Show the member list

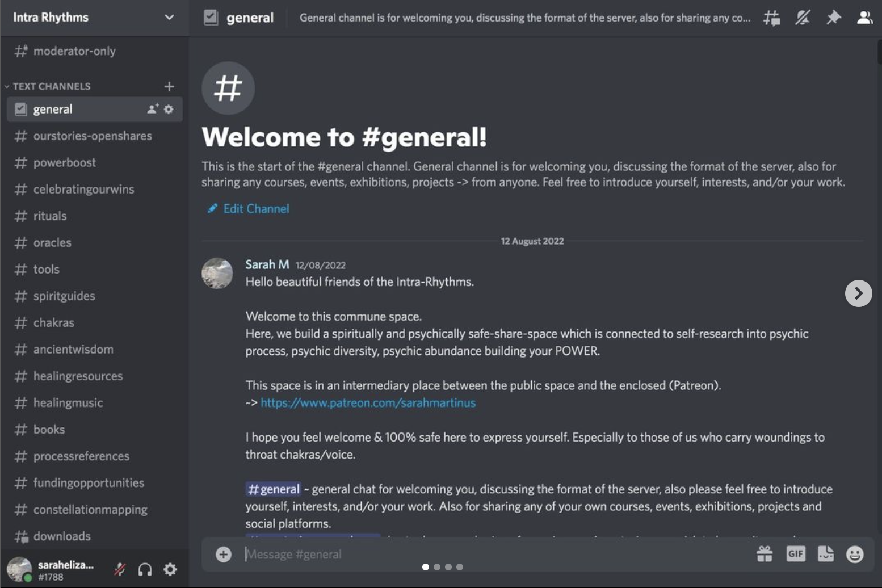click(864, 18)
